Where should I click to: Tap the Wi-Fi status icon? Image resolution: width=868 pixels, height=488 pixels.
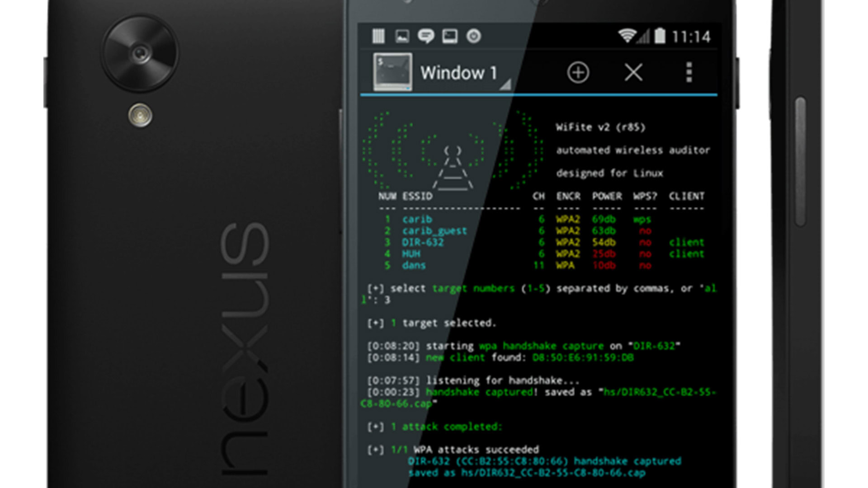(x=627, y=36)
